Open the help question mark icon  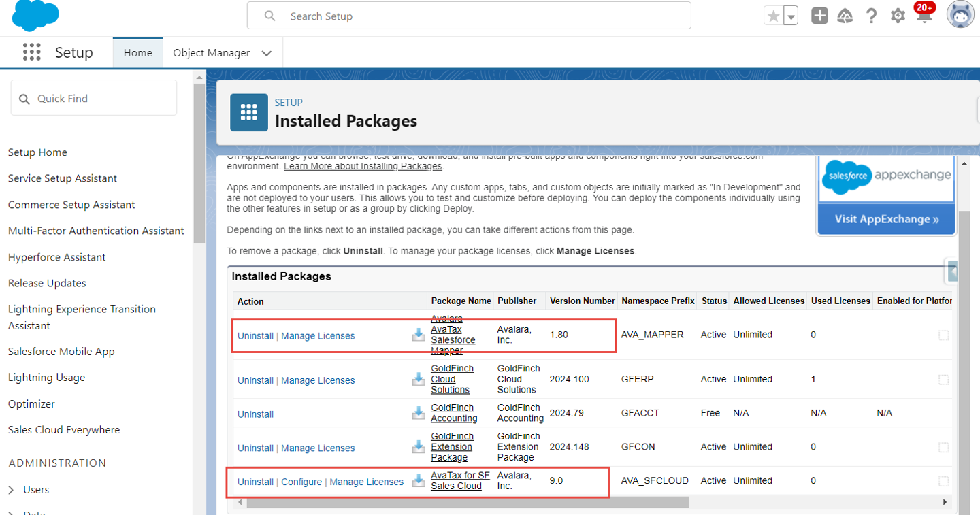point(872,16)
